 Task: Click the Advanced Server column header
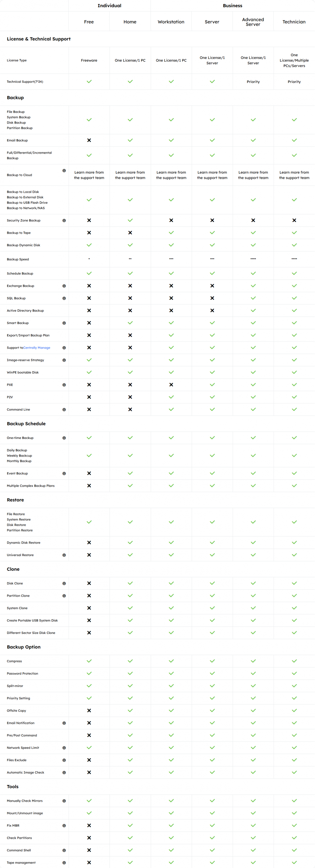point(253,22)
